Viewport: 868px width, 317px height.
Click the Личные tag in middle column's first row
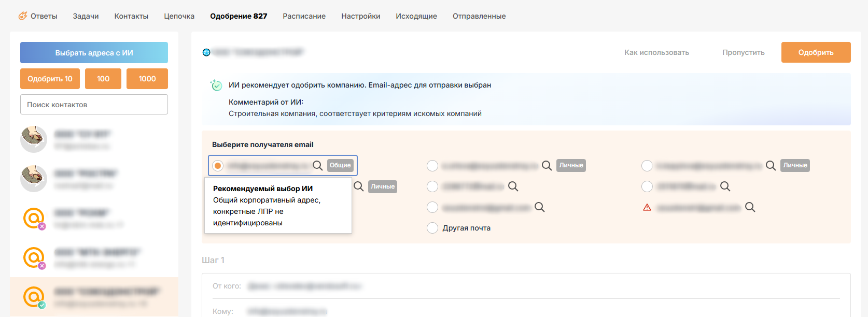coord(571,165)
